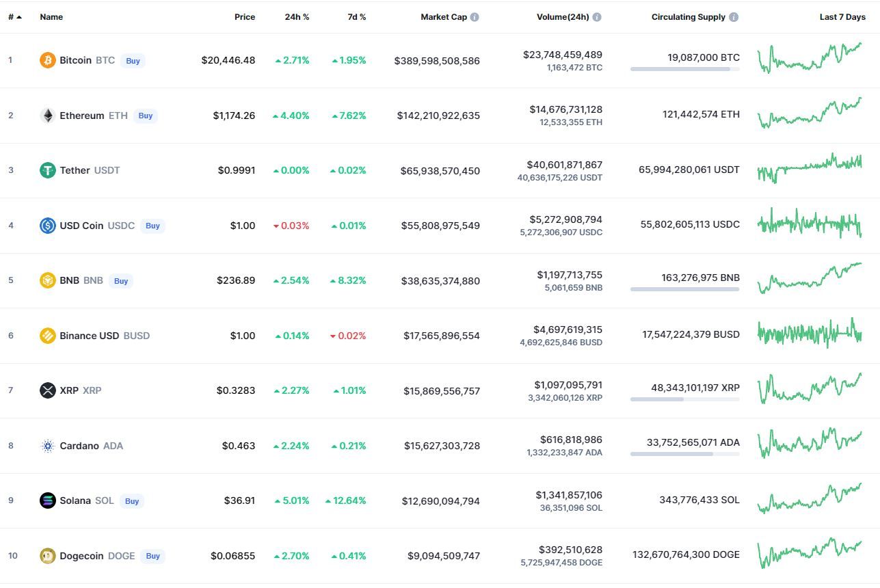Open Bitcoin 7-day sparkline chart
This screenshot has height=588, width=880.
(810, 58)
